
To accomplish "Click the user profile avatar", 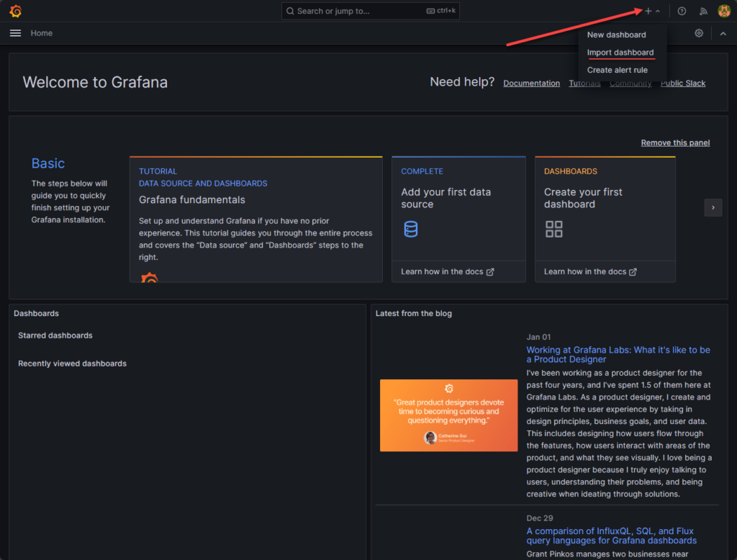I will 725,10.
